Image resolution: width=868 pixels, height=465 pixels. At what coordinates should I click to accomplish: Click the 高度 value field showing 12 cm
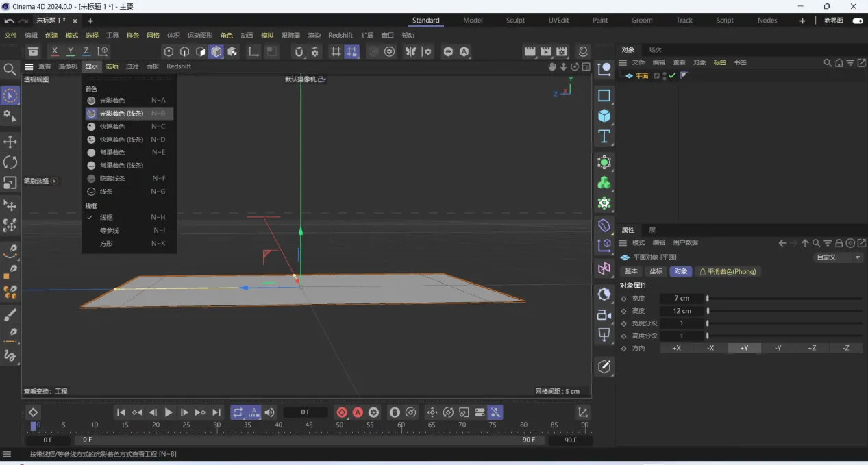point(682,311)
